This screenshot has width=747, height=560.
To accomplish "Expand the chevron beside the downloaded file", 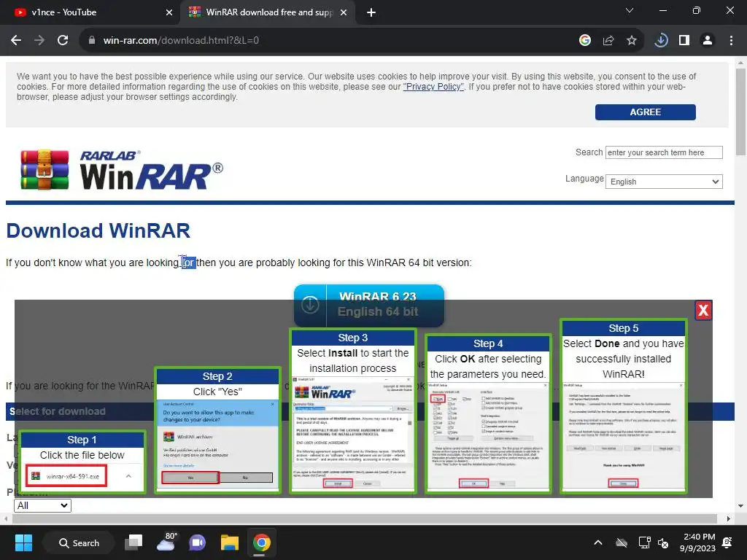I will click(x=128, y=476).
